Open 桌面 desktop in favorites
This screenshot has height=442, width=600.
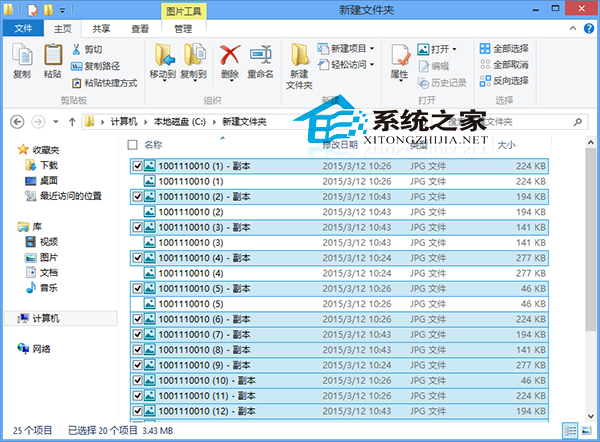coord(42,181)
